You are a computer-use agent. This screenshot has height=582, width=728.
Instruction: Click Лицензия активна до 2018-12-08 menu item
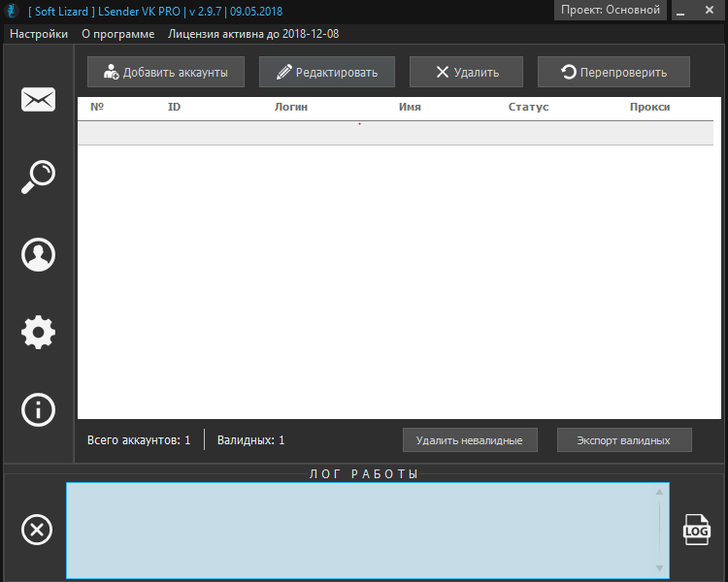click(x=253, y=34)
